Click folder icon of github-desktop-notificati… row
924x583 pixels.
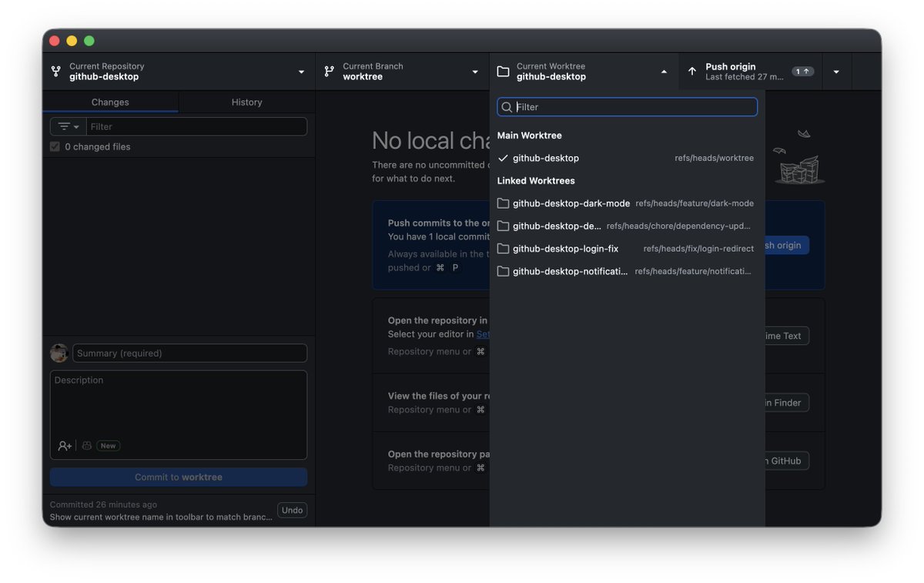pyautogui.click(x=503, y=271)
